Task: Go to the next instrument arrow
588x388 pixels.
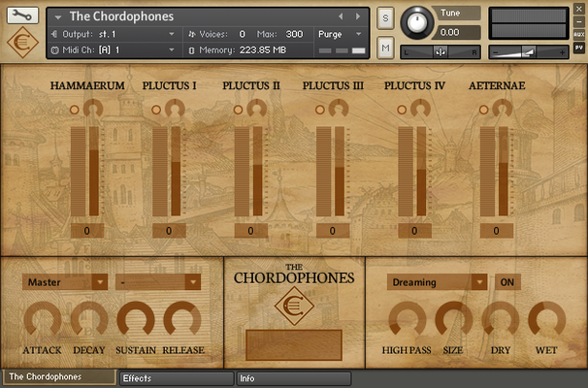Action: click(358, 16)
